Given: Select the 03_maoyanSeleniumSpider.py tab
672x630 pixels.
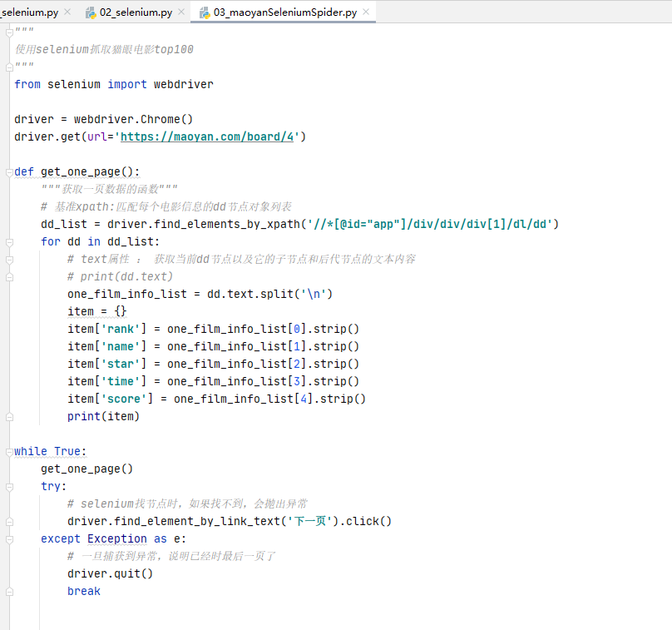Looking at the screenshot, I should pyautogui.click(x=284, y=12).
